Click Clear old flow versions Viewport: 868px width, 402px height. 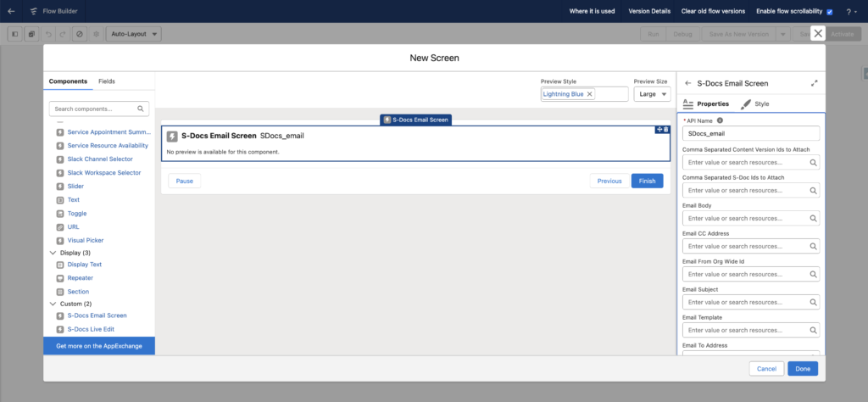click(x=713, y=11)
